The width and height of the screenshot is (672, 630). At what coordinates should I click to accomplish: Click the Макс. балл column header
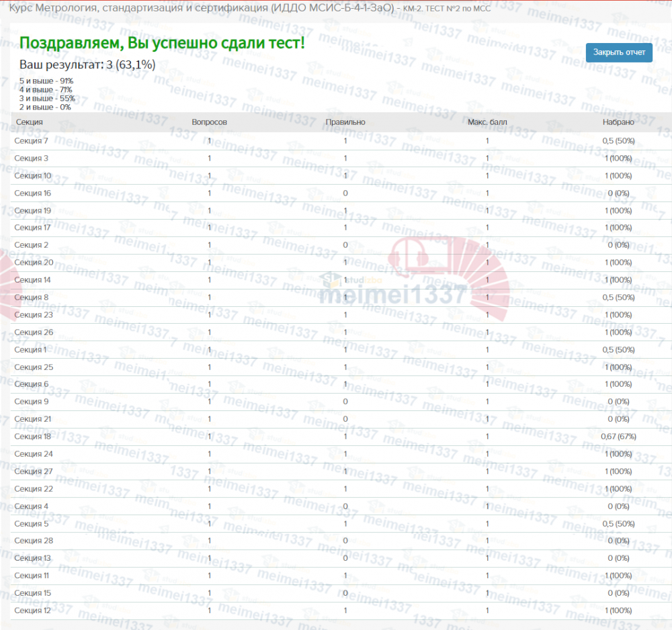coord(487,122)
